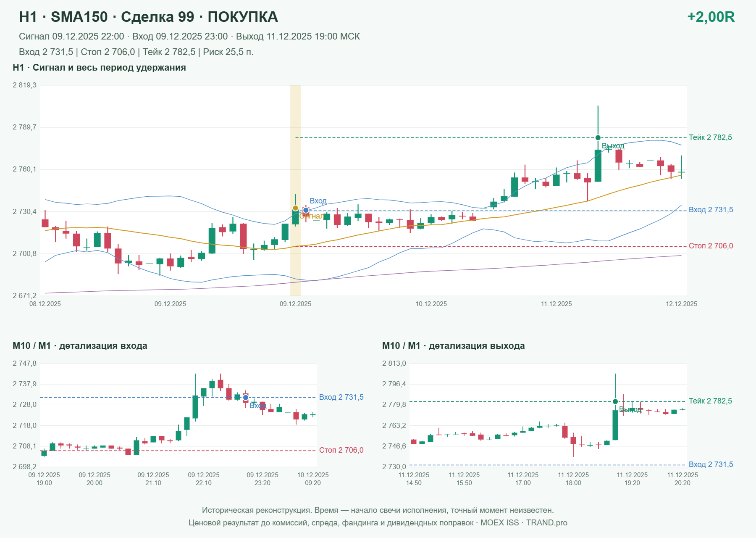Click the 2 737,9 value on the entry detail axis
Screen dimensions: 756x538
pyautogui.click(x=24, y=384)
